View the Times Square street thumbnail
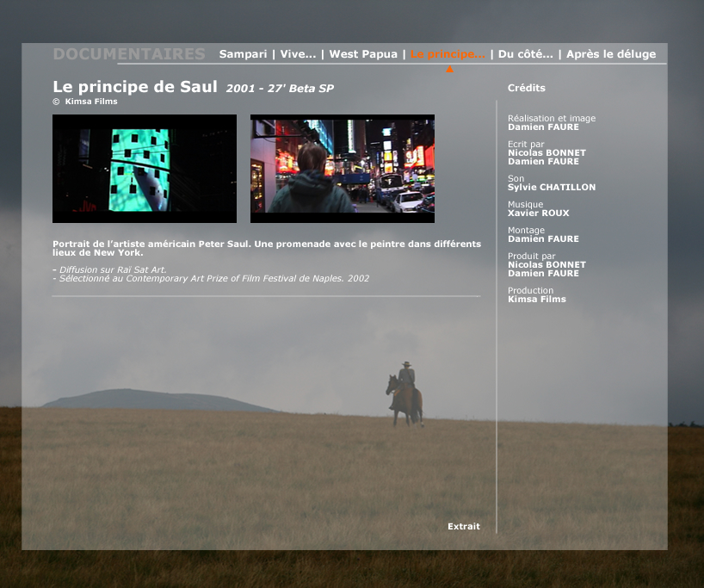Image resolution: width=704 pixels, height=588 pixels. [x=342, y=169]
